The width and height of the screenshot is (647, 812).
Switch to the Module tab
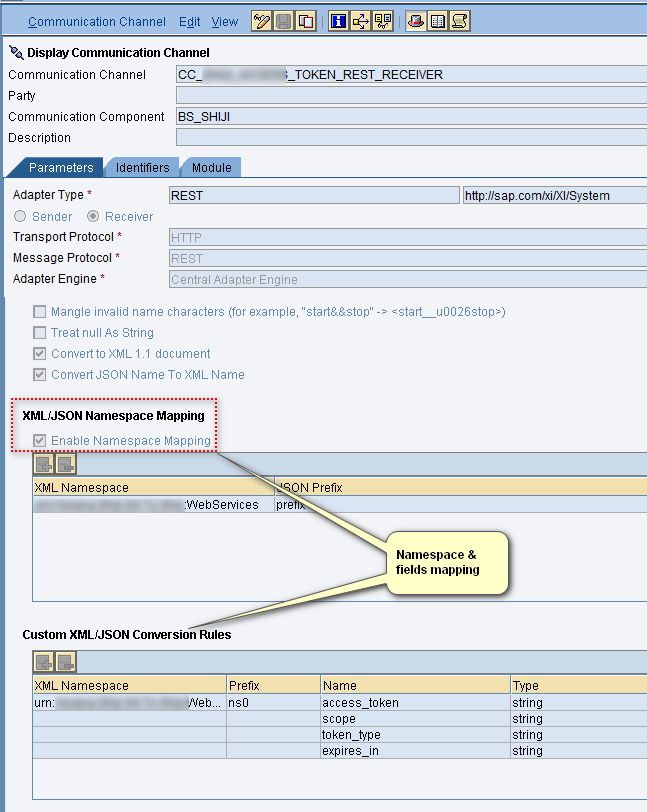click(211, 168)
